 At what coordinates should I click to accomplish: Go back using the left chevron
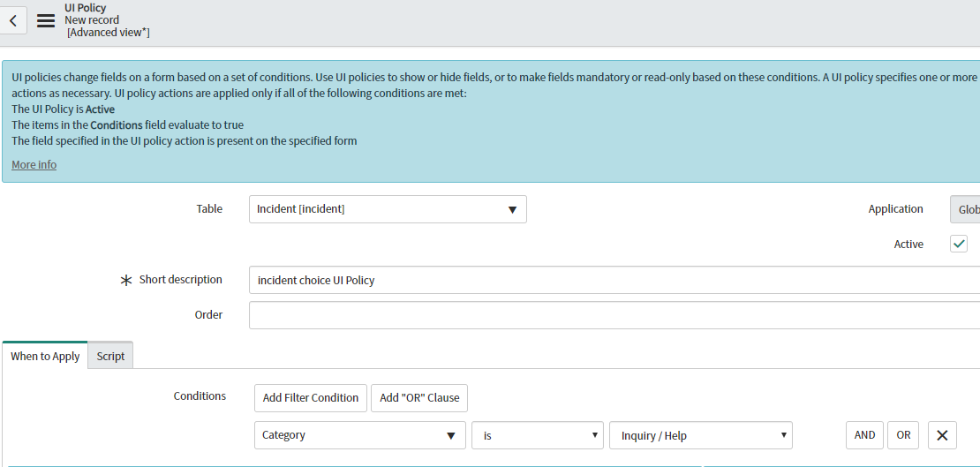tap(12, 20)
